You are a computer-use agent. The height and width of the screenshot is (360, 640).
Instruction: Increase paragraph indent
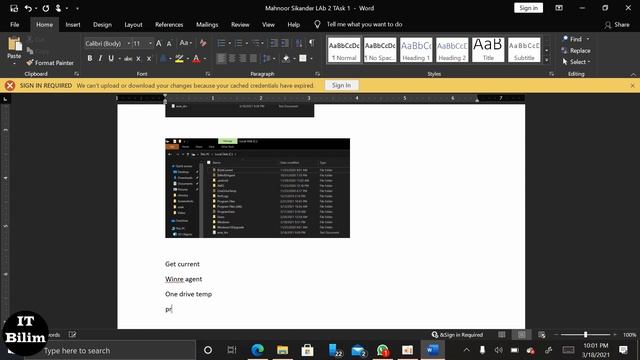click(285, 43)
